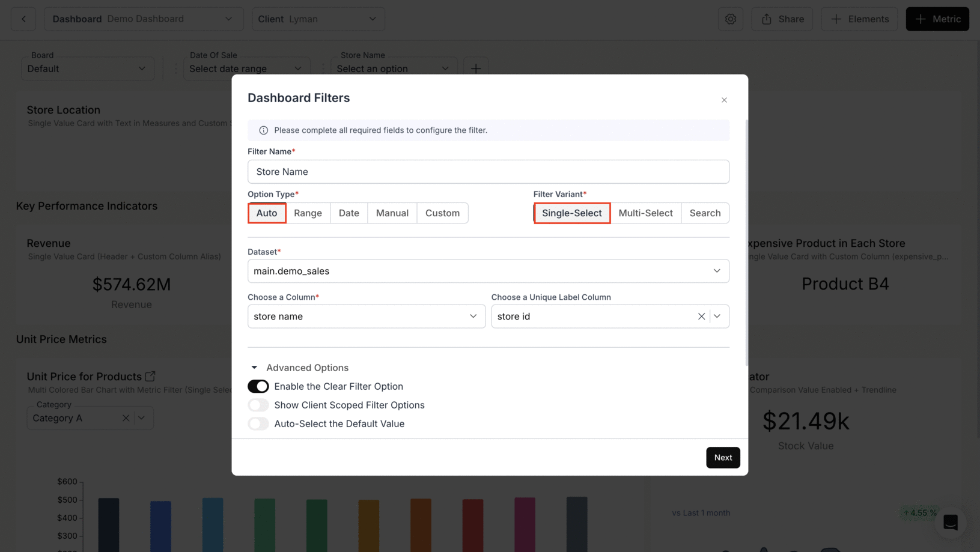Open Unit Price for Products external link icon
This screenshot has width=980, height=552.
(150, 377)
